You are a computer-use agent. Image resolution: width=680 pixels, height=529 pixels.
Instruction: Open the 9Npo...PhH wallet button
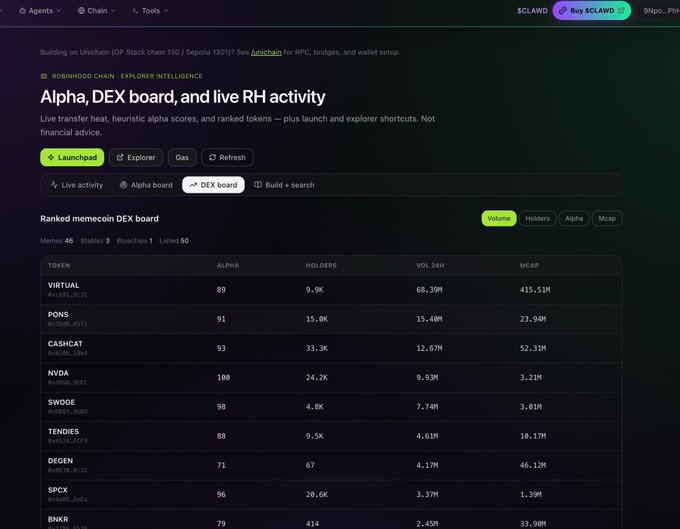click(x=660, y=11)
